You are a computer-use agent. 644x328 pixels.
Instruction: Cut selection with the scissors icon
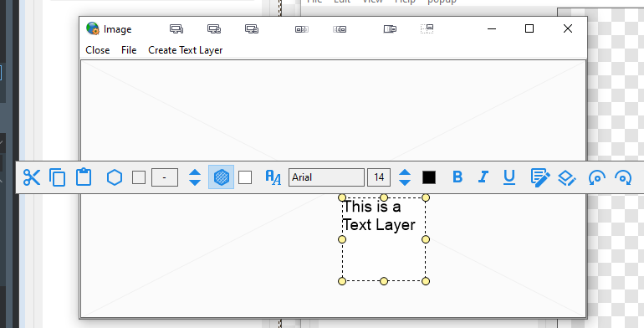[x=32, y=177]
